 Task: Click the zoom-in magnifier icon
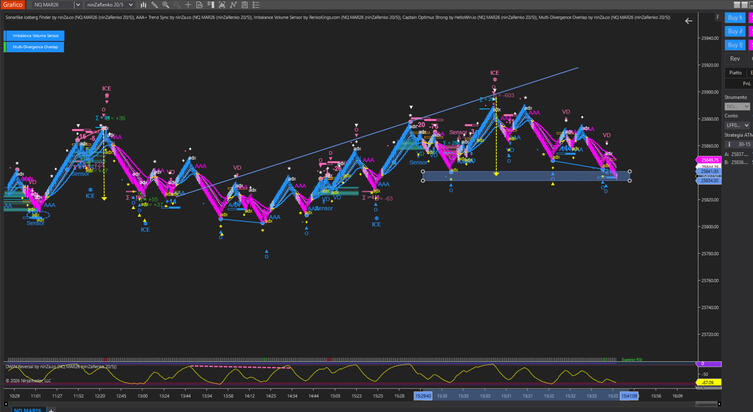(x=166, y=5)
